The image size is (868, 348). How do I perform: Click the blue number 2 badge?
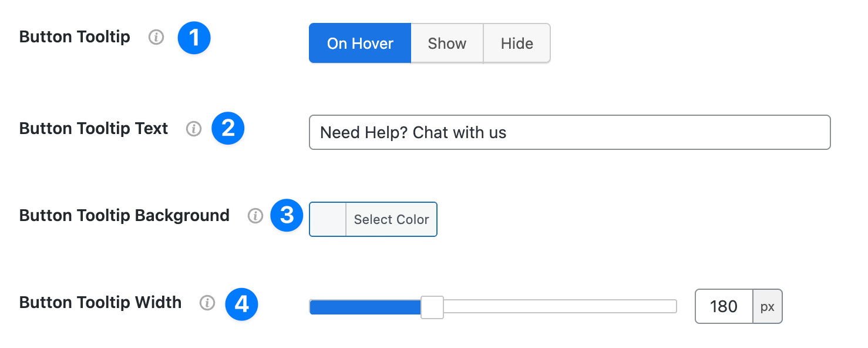[228, 129]
